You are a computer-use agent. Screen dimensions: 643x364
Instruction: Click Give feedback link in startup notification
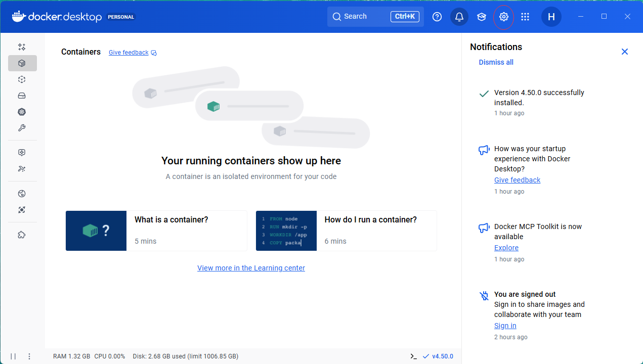pyautogui.click(x=517, y=180)
